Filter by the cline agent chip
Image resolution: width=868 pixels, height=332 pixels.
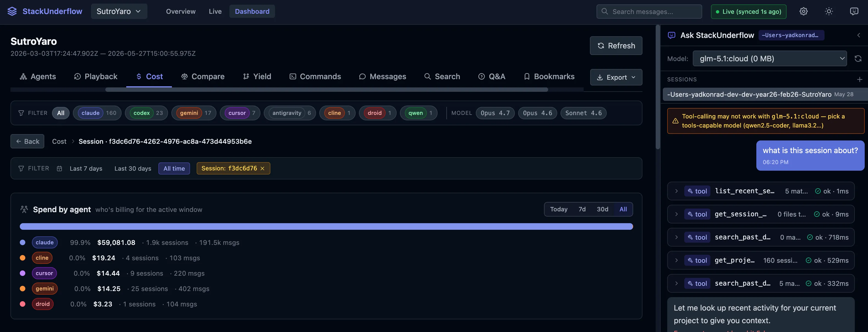click(x=337, y=113)
